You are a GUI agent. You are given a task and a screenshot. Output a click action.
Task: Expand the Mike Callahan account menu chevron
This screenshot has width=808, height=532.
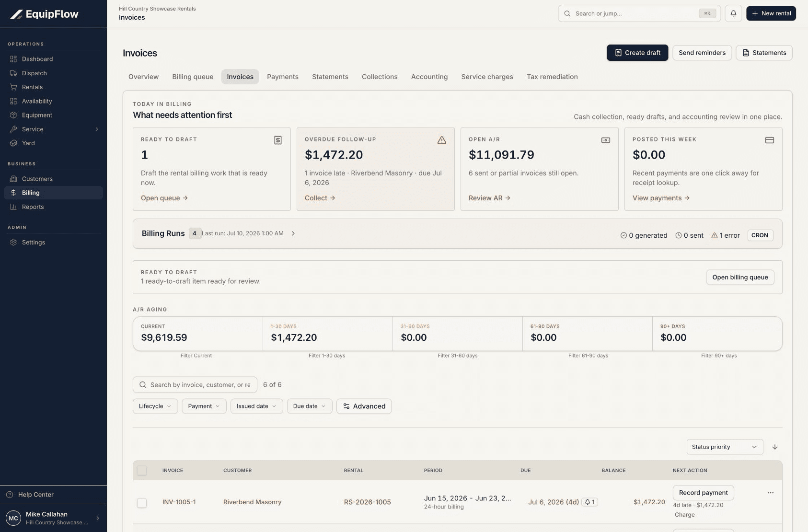click(x=97, y=518)
